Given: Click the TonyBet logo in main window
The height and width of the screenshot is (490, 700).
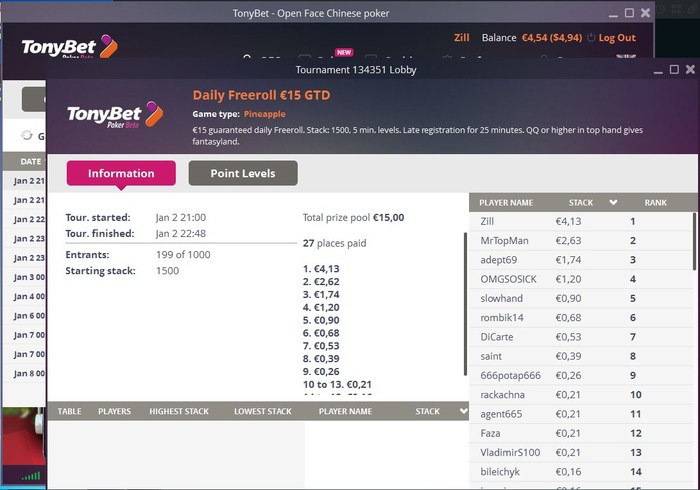Looking at the screenshot, I should [x=69, y=47].
